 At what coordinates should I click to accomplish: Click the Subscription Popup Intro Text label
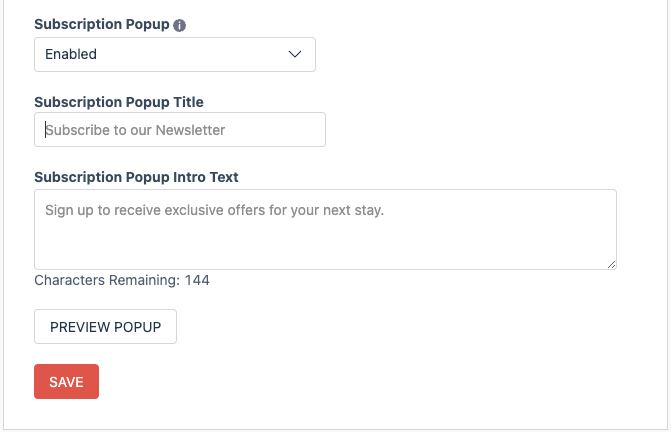[136, 177]
